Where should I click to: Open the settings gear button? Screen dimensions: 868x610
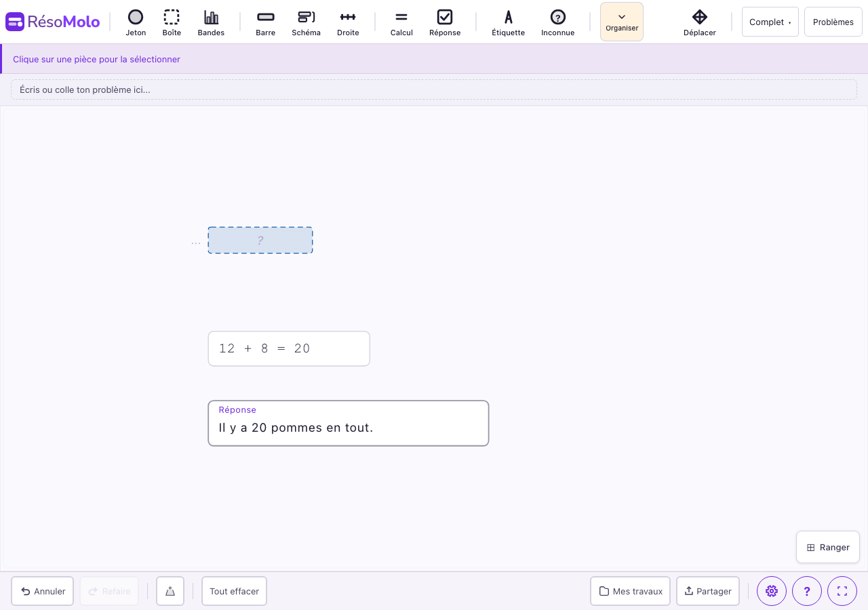772,591
